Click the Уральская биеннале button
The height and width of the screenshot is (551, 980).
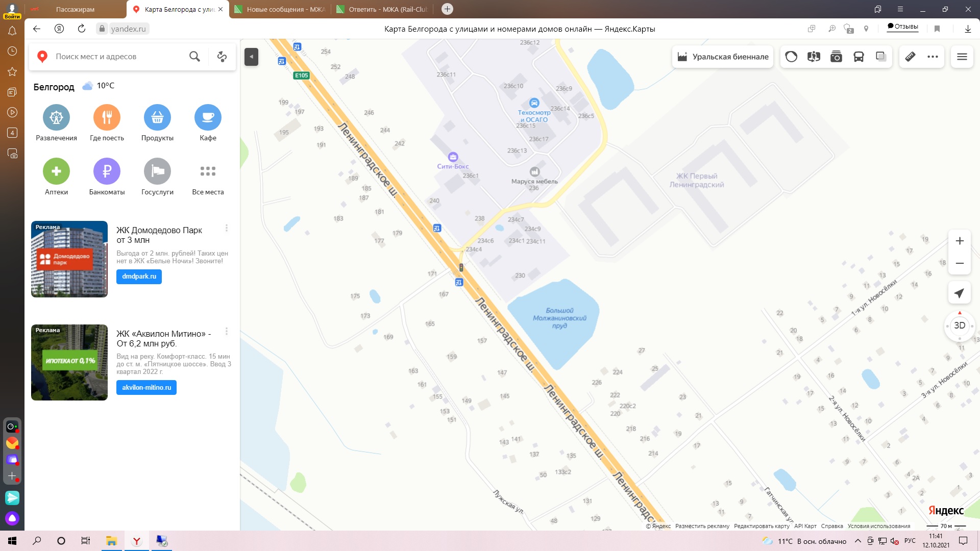[x=723, y=57]
